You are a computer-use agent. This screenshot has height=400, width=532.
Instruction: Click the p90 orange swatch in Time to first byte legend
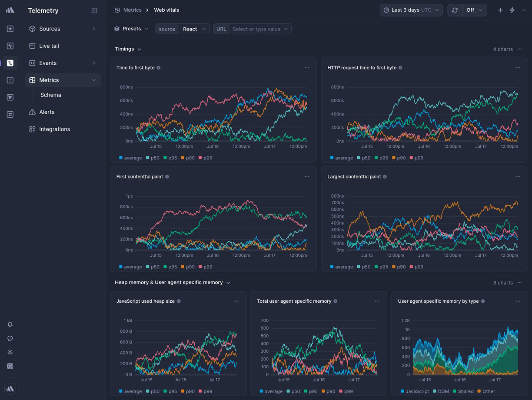[183, 158]
